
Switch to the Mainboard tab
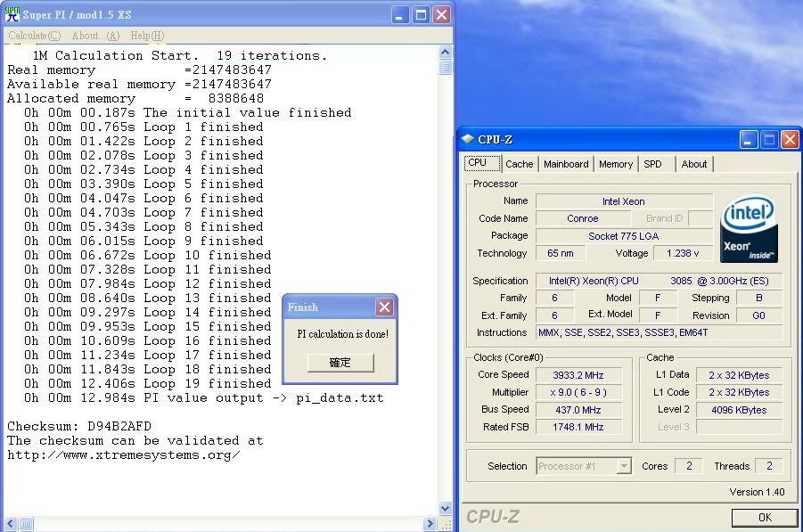(x=566, y=164)
